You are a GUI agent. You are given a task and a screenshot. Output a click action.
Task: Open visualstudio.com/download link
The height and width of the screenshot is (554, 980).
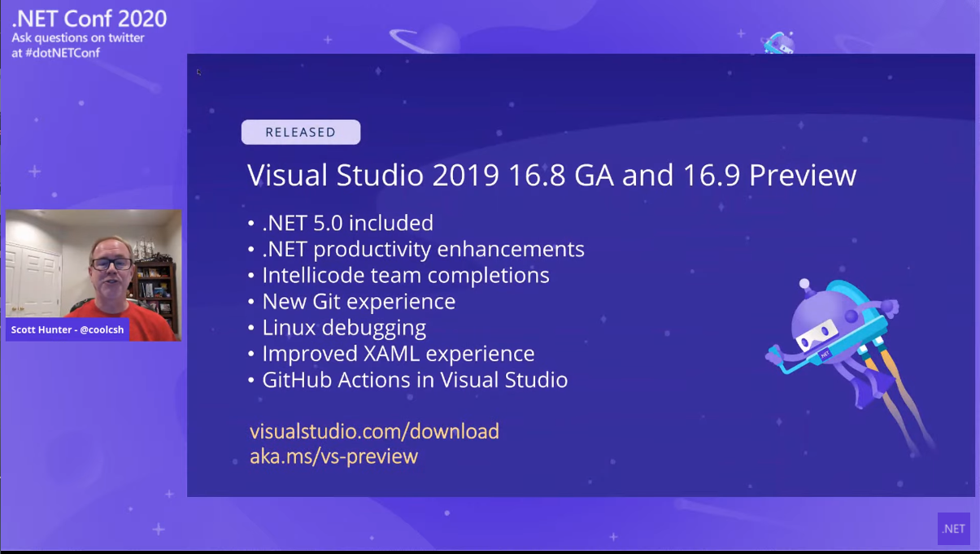point(374,431)
